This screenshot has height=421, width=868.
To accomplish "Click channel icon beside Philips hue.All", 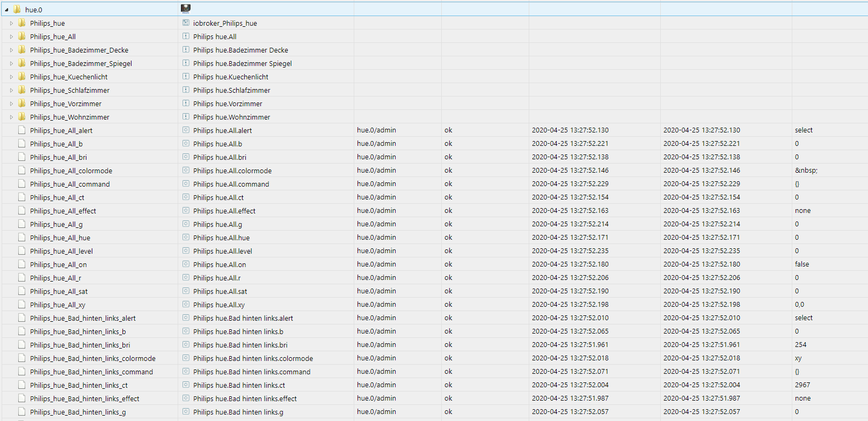I will tap(186, 36).
